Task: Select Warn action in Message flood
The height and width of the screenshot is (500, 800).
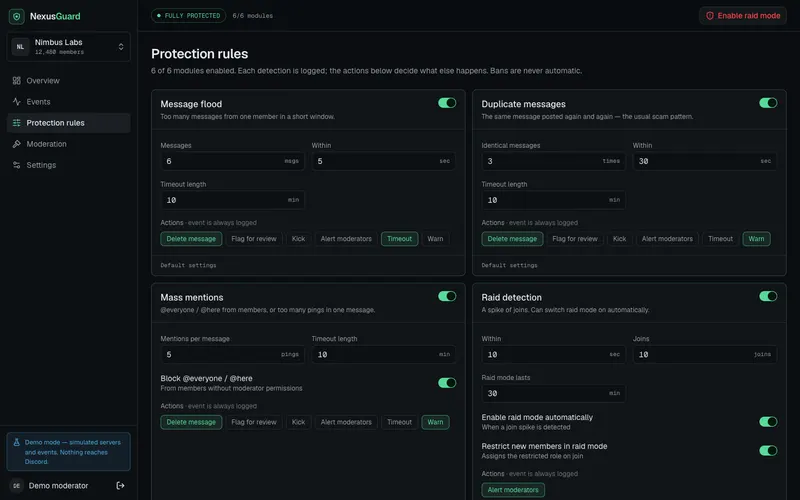Action: pyautogui.click(x=435, y=239)
